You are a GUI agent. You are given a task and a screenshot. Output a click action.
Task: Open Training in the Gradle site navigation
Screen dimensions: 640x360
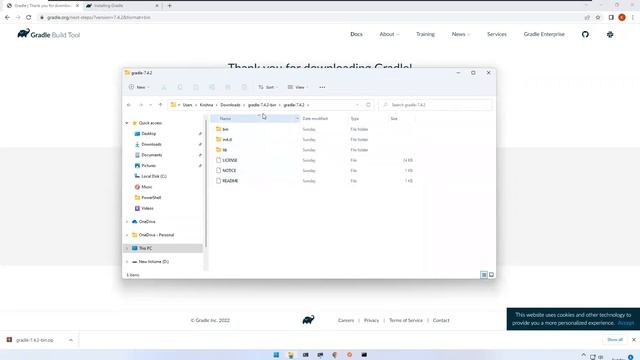425,34
